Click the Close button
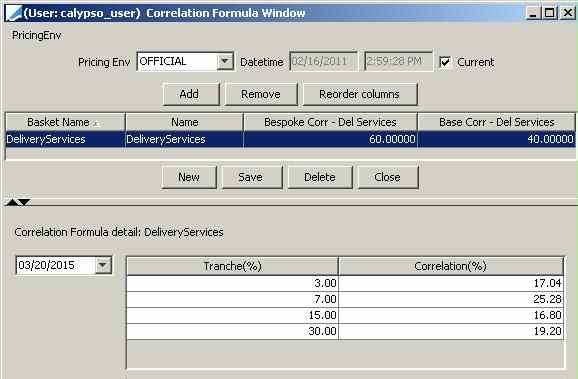The width and height of the screenshot is (578, 379). point(388,177)
